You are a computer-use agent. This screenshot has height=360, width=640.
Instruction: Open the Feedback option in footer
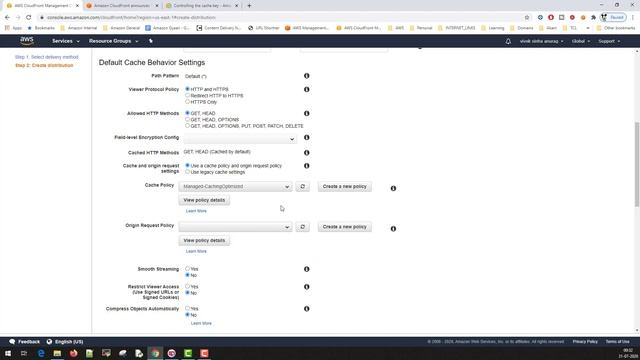(24, 342)
